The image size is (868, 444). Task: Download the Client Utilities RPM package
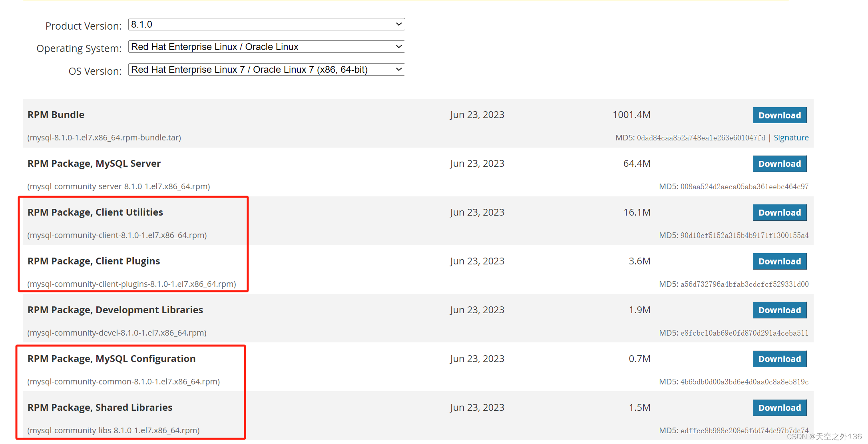click(x=779, y=213)
